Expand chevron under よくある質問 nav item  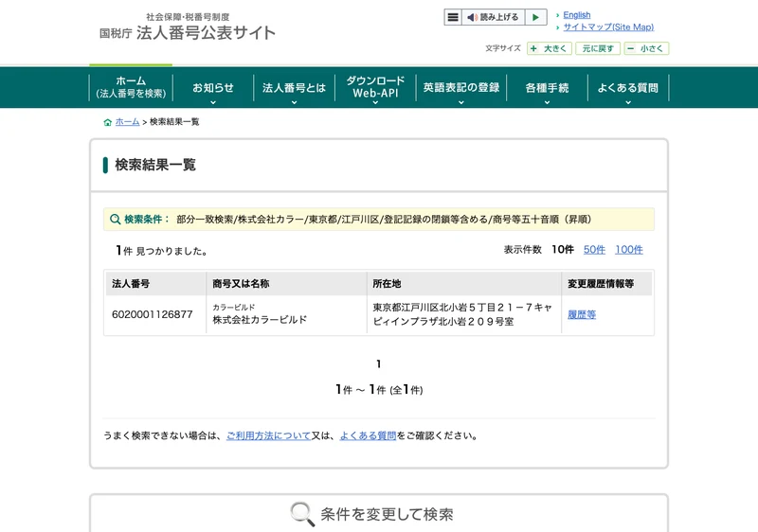coord(628,102)
